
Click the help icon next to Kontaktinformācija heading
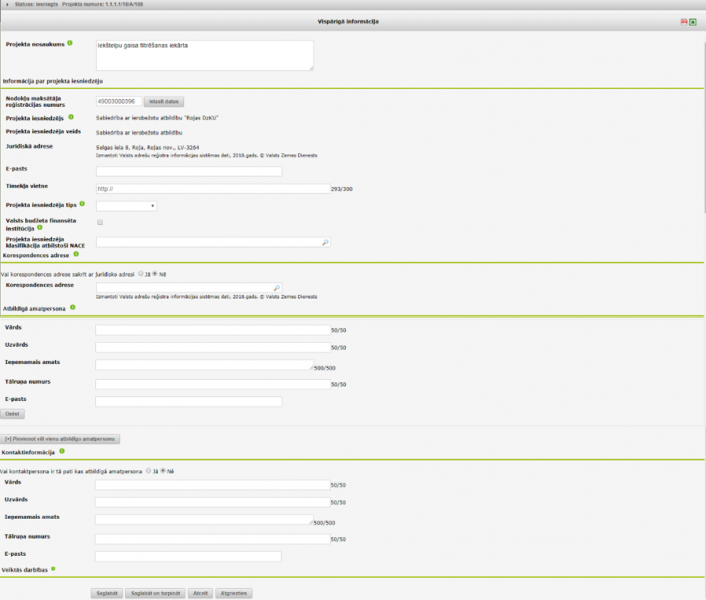coord(61,452)
